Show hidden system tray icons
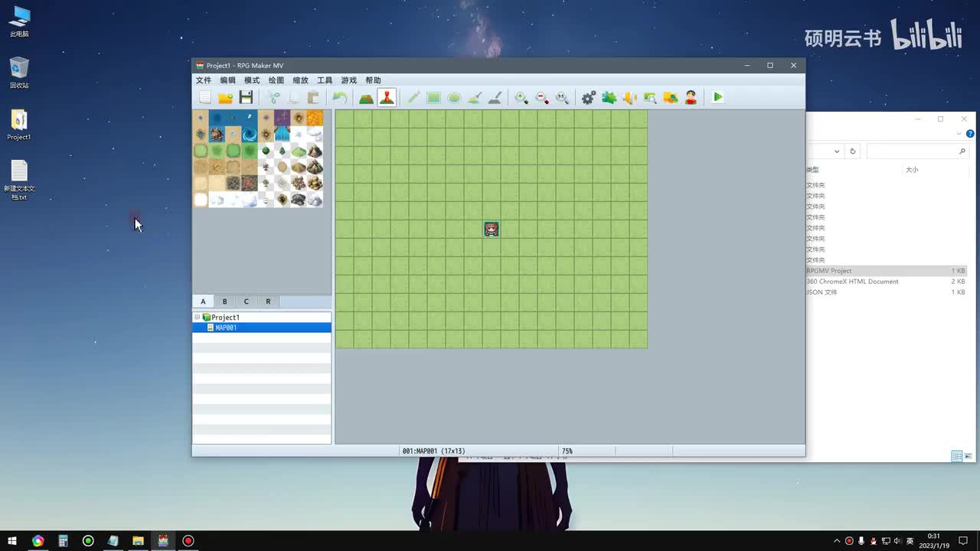Image resolution: width=980 pixels, height=551 pixels. (837, 541)
